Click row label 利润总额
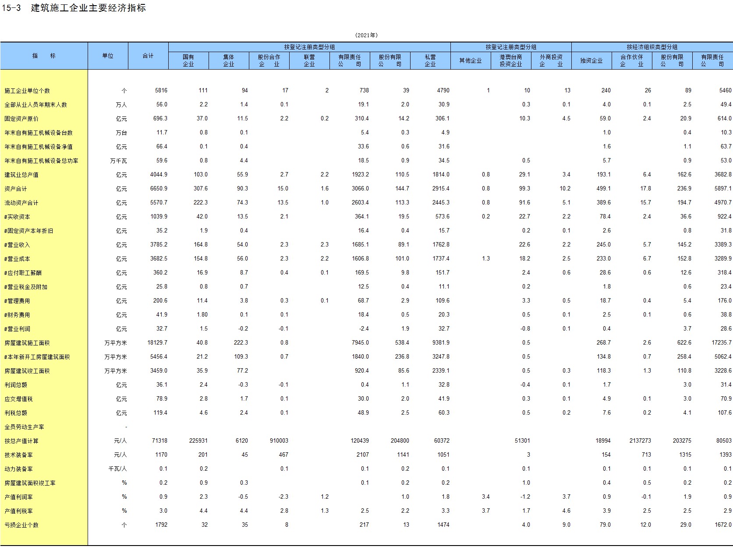This screenshot has width=733, height=560. coord(16,385)
